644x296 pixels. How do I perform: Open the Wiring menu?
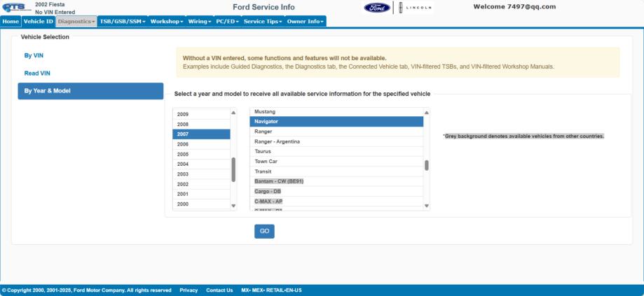click(199, 22)
